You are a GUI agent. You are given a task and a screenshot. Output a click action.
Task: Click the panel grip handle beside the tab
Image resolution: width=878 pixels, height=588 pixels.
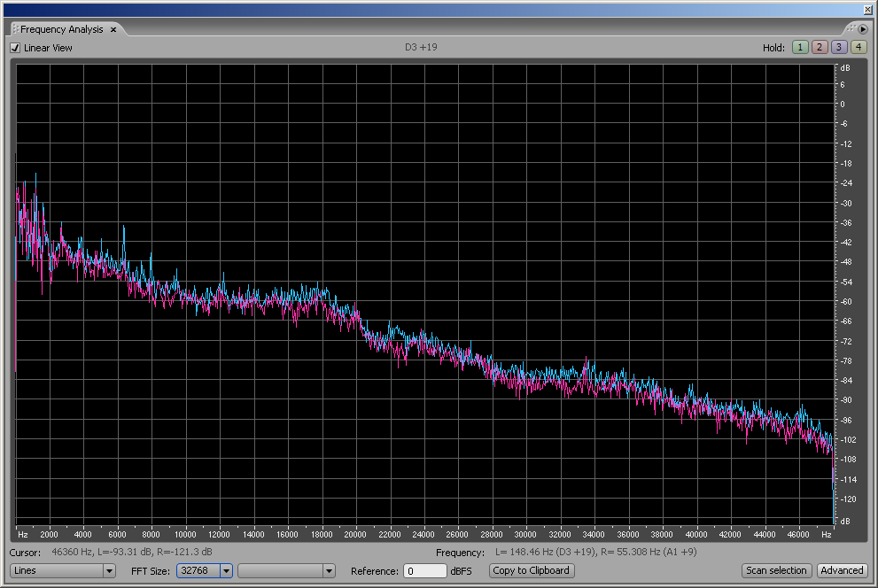[x=15, y=29]
